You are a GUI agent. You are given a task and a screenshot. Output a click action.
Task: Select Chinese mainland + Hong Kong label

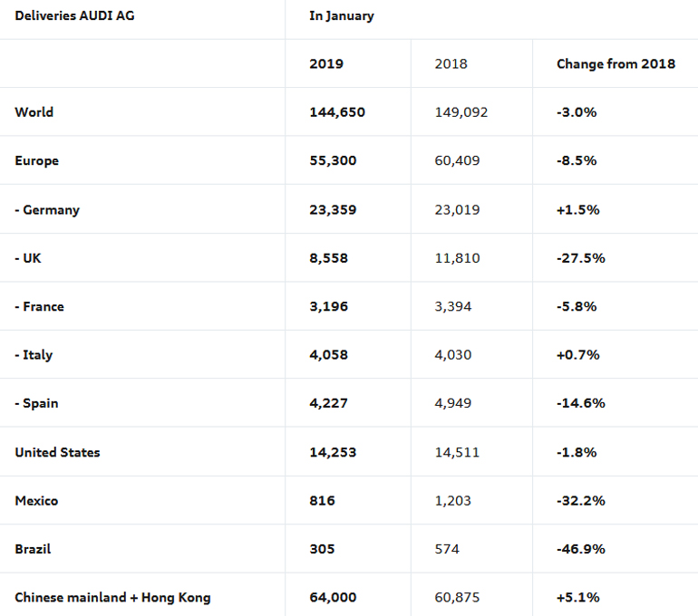pyautogui.click(x=112, y=598)
